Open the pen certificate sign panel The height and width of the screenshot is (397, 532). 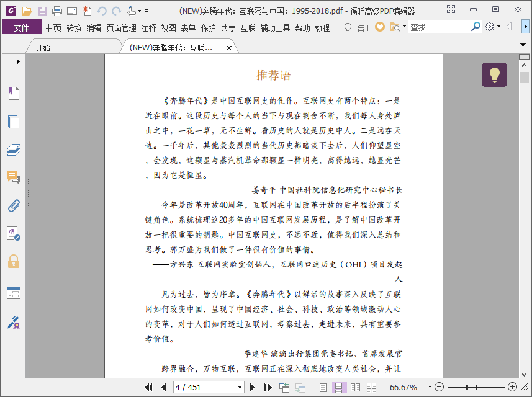click(x=14, y=323)
